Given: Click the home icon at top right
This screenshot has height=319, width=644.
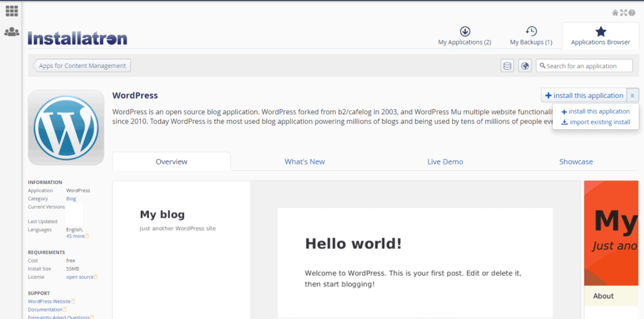Looking at the screenshot, I should click(x=615, y=13).
